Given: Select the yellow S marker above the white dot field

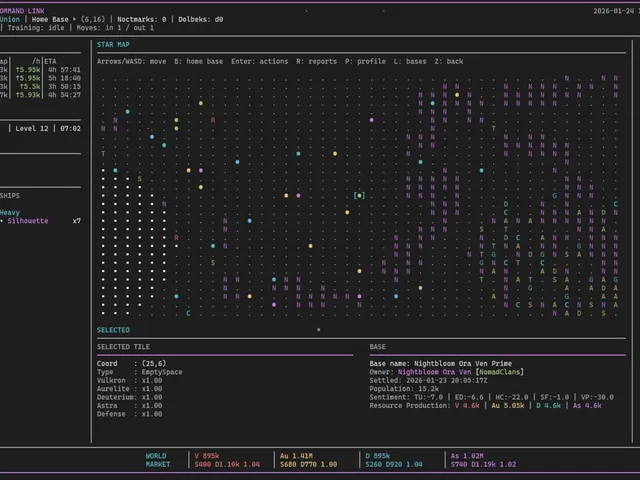Looking at the screenshot, I should tap(140, 179).
